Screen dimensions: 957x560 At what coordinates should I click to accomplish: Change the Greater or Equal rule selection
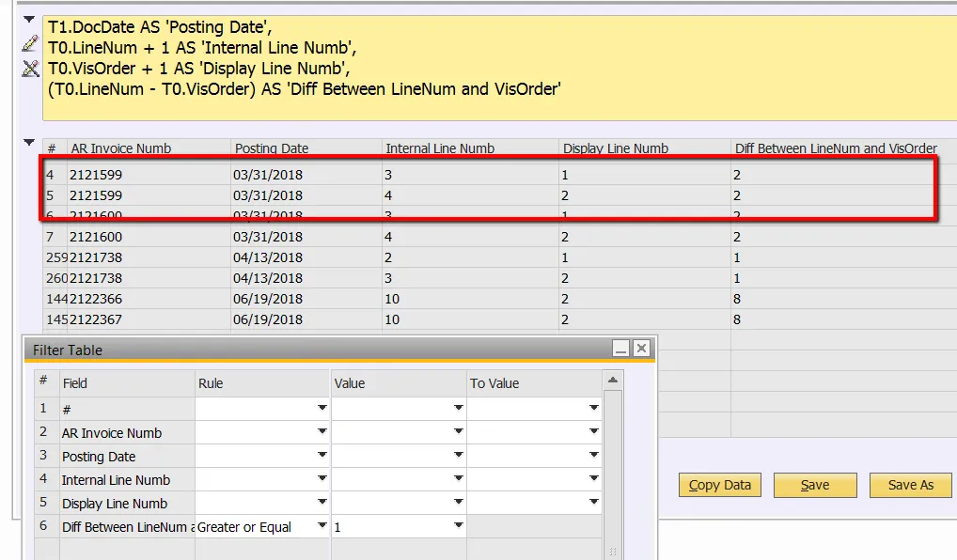tap(320, 526)
